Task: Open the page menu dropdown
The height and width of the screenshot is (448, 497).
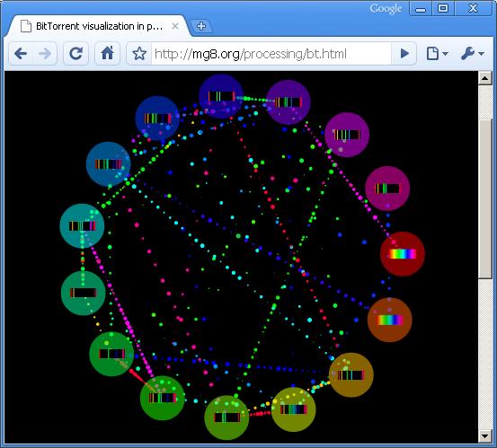Action: 437,54
